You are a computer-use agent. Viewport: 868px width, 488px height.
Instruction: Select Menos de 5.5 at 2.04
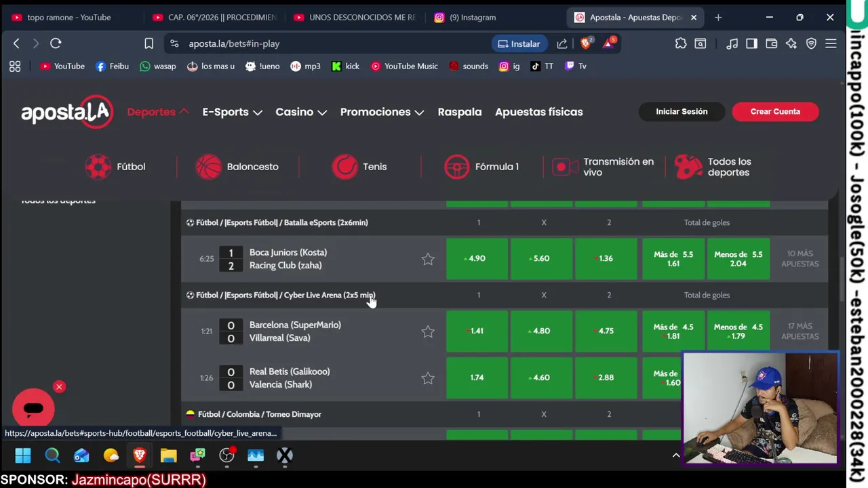(x=738, y=258)
